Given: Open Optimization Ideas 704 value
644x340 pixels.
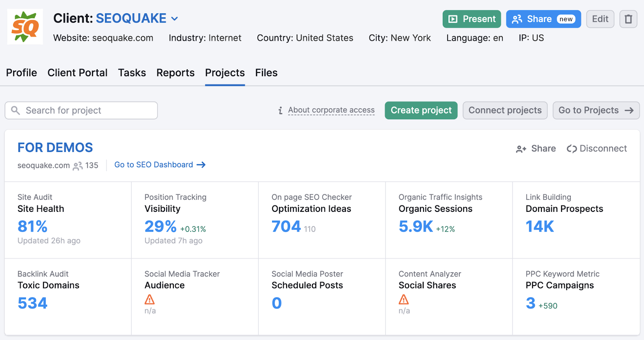Looking at the screenshot, I should point(286,226).
